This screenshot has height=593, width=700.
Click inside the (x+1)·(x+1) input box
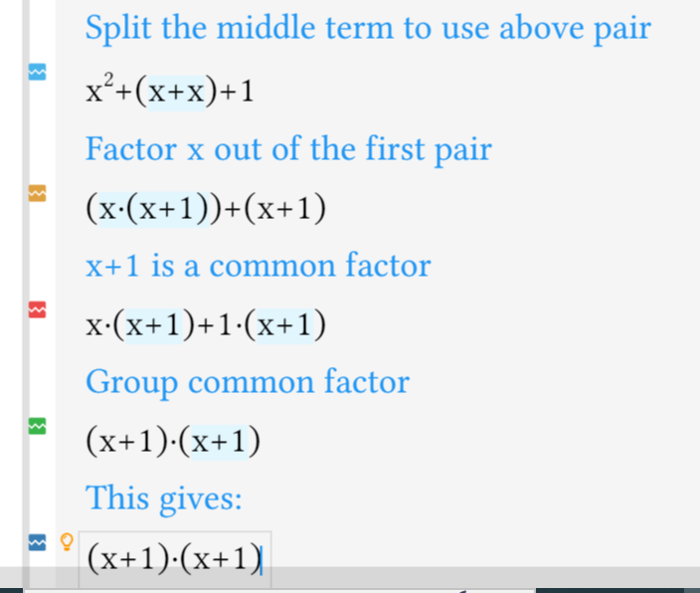(x=175, y=558)
